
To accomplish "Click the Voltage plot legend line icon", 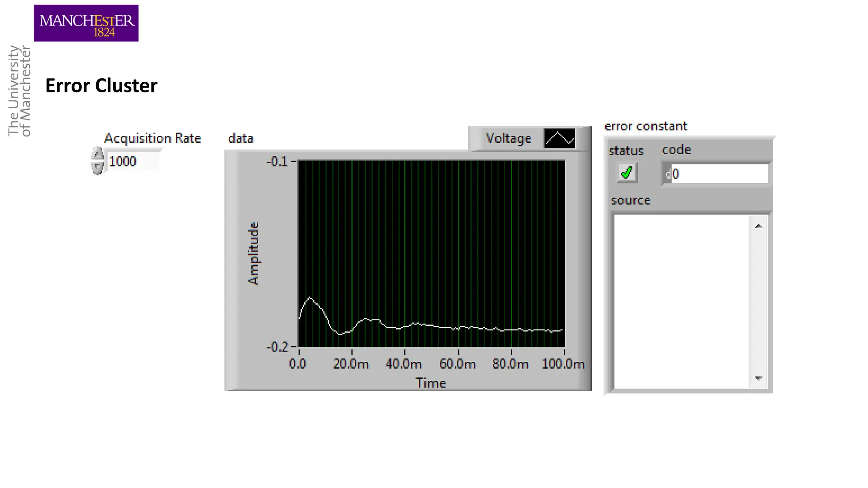I will (x=559, y=139).
